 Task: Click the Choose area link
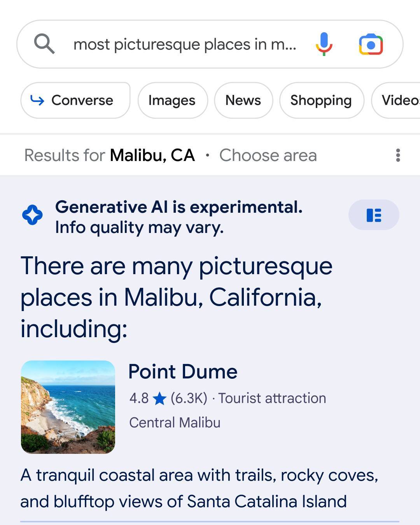coord(268,156)
